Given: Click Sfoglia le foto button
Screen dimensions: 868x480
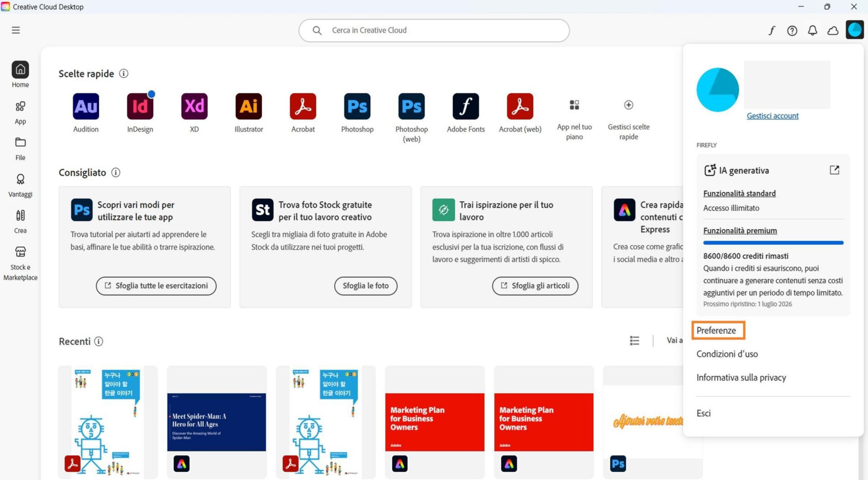Looking at the screenshot, I should [x=366, y=286].
